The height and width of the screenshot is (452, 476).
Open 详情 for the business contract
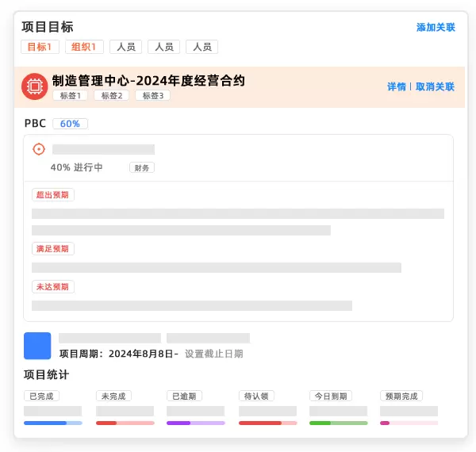396,87
